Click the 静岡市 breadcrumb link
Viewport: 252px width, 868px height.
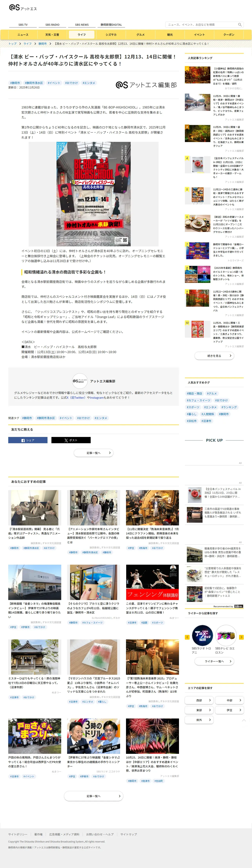(x=42, y=44)
